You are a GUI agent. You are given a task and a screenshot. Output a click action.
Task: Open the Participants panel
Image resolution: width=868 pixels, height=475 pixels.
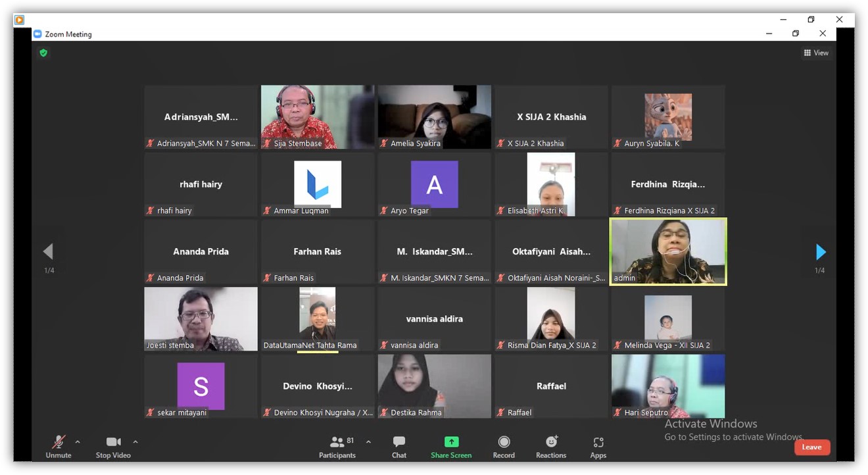(x=337, y=446)
